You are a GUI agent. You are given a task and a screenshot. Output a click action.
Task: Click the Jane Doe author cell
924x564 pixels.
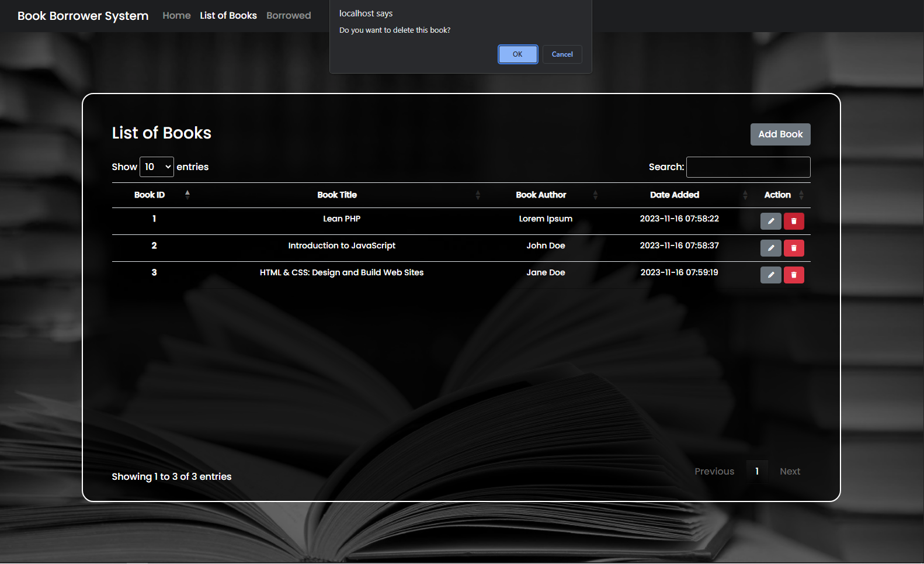pos(546,272)
